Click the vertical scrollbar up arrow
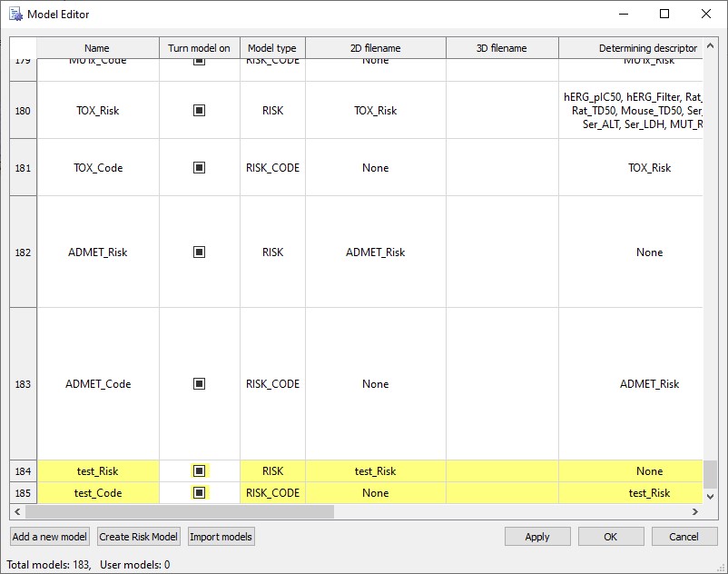This screenshot has height=574, width=728. point(710,45)
